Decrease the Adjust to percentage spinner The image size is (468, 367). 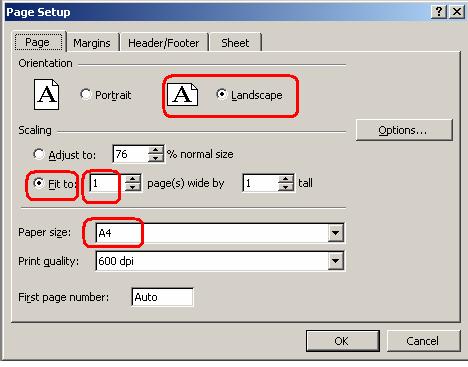(x=155, y=158)
